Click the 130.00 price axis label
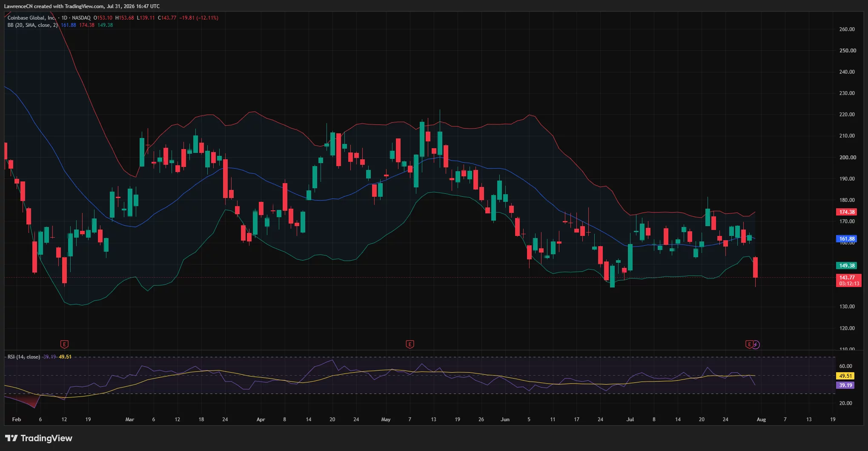This screenshot has height=451, width=868. pos(847,307)
